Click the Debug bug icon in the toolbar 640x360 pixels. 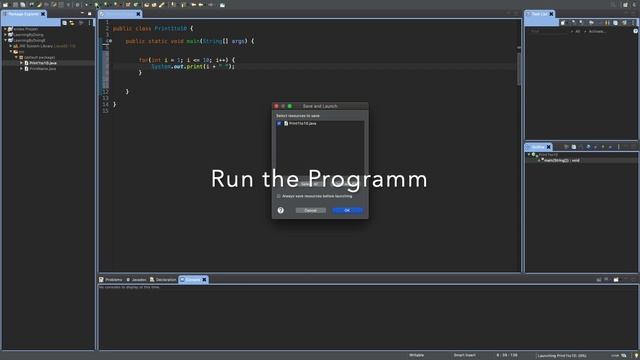(86, 5)
